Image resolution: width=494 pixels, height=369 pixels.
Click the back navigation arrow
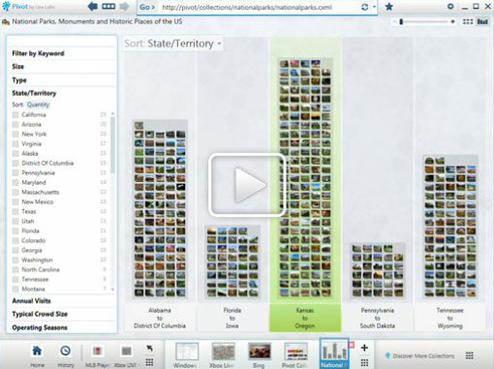coord(92,7)
